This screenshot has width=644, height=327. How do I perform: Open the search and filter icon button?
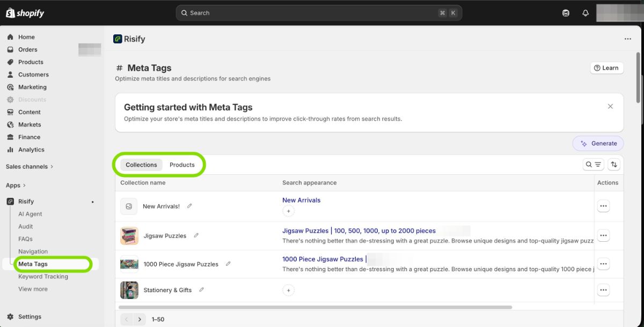[593, 165]
